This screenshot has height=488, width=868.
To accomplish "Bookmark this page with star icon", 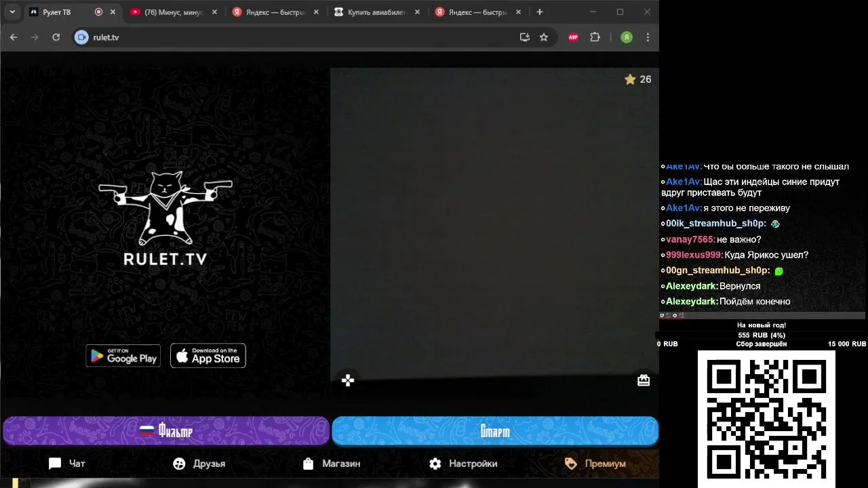I will tap(544, 37).
